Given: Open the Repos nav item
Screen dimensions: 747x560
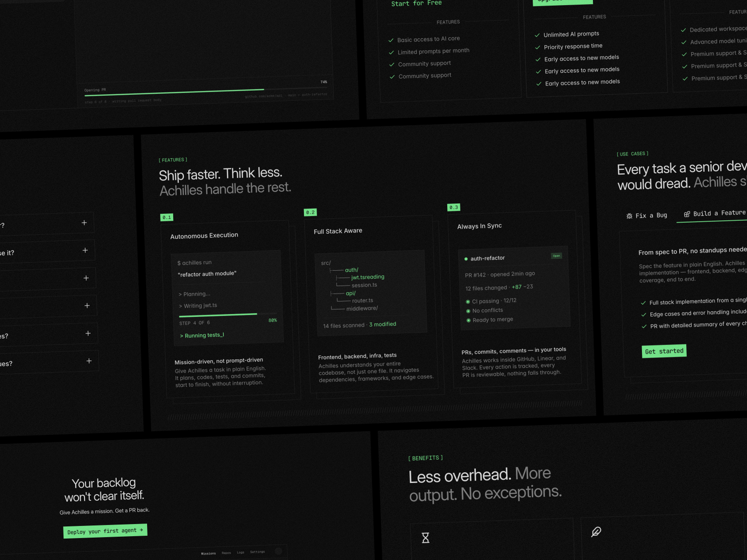Looking at the screenshot, I should tap(226, 553).
